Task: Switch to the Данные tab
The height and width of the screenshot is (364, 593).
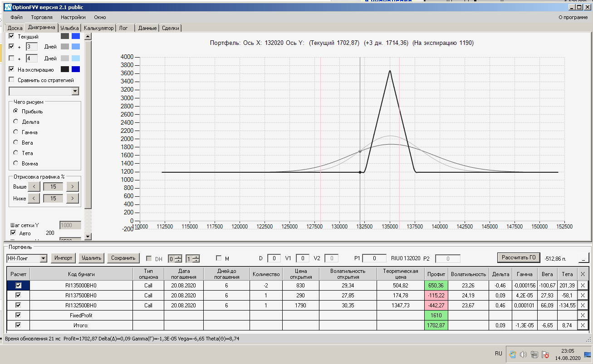Action: pyautogui.click(x=147, y=28)
